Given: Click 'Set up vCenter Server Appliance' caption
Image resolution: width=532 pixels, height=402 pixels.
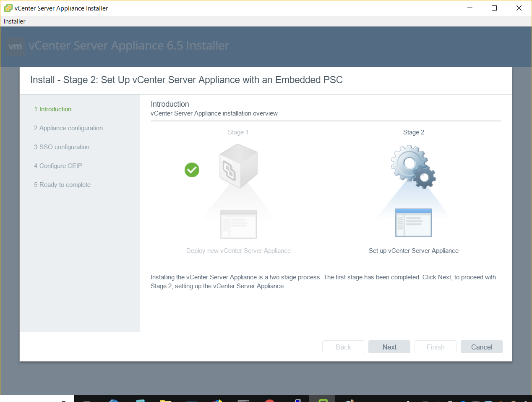Looking at the screenshot, I should pyautogui.click(x=414, y=251).
